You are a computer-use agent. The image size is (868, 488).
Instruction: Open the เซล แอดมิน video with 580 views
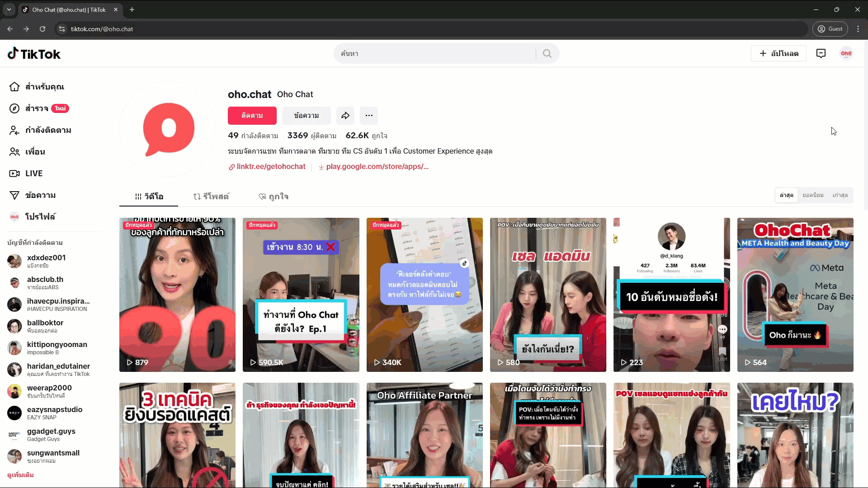[548, 295]
